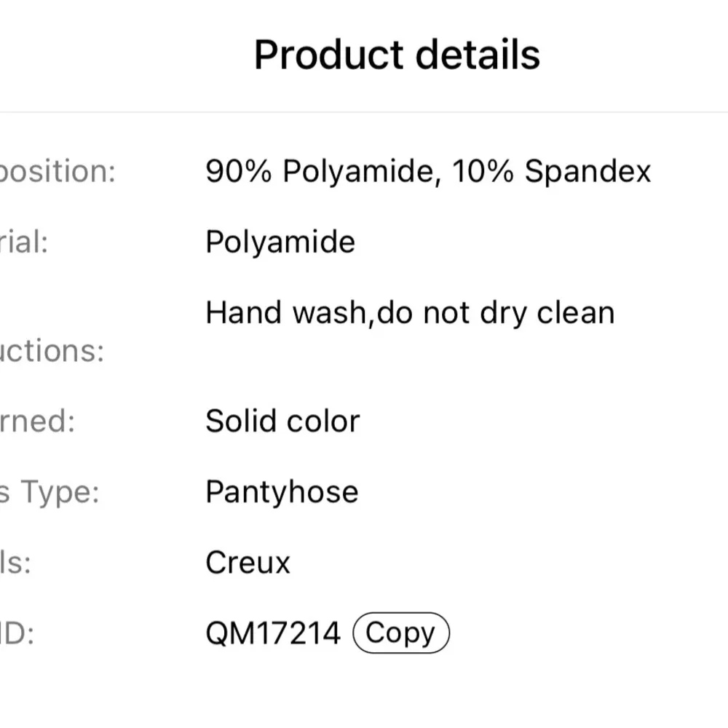This screenshot has height=728, width=728.
Task: Click the cut-off Patterned label
Action: tap(36, 422)
